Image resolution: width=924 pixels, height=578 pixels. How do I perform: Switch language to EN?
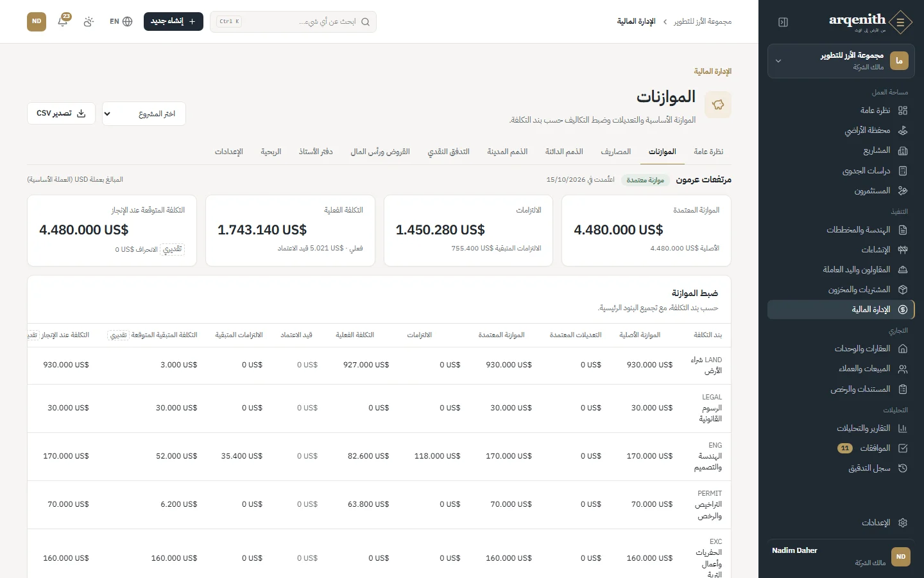pos(121,21)
